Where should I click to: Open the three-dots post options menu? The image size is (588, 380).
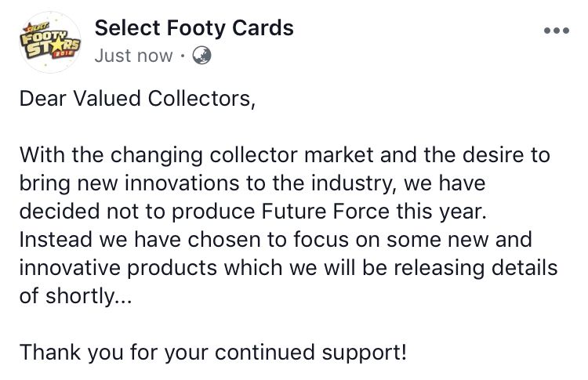point(557,31)
